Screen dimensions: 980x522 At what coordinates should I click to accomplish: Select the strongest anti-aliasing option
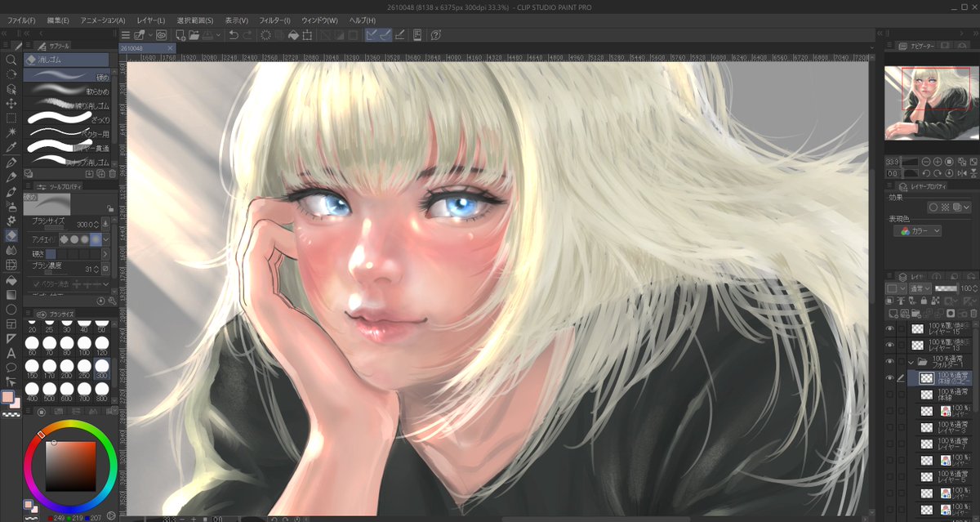pyautogui.click(x=96, y=239)
